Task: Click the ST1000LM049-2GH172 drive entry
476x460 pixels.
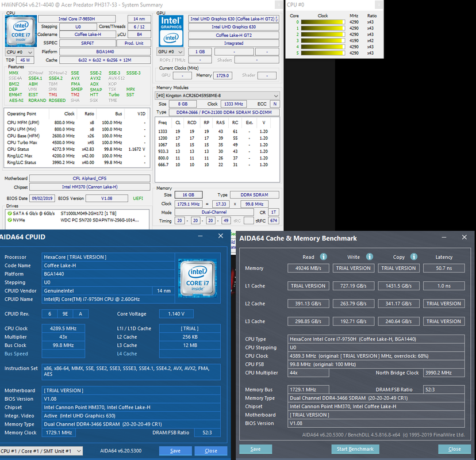Action: 89,213
